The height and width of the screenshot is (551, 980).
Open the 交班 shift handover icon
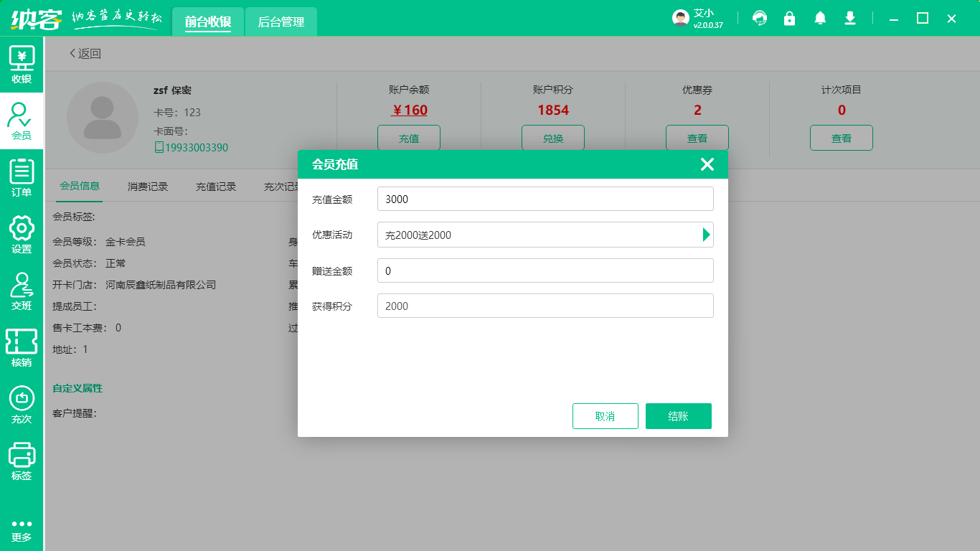point(22,291)
